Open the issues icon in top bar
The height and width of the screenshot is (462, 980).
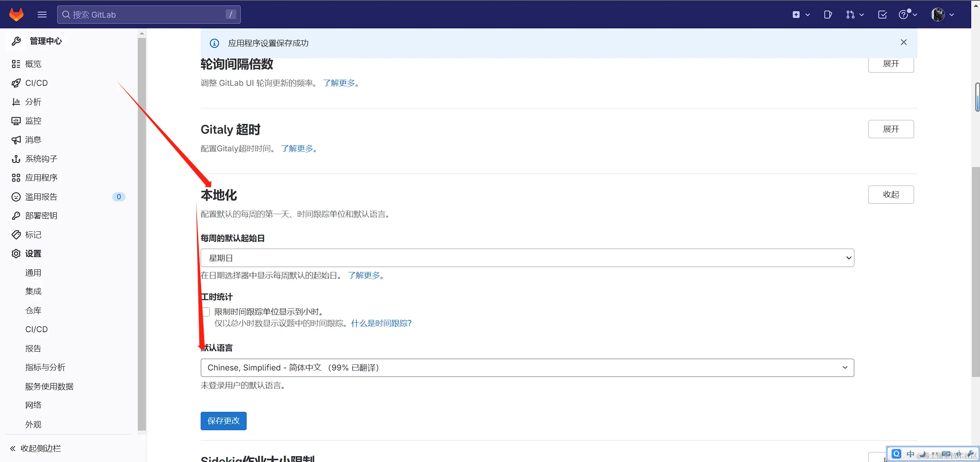(828, 15)
